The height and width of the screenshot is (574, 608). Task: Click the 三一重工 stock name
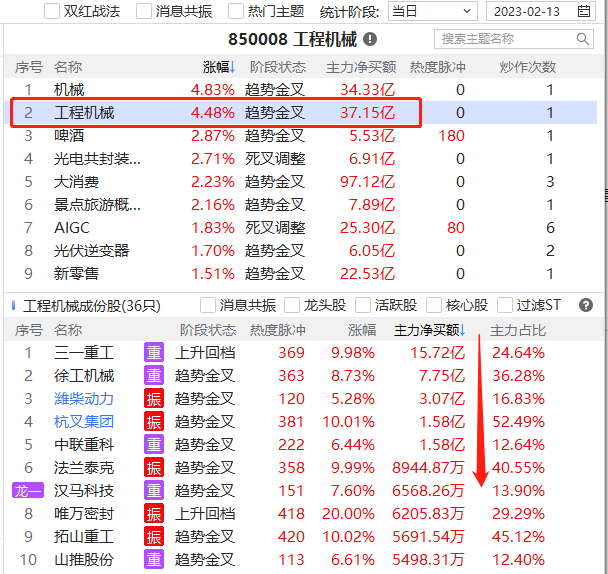[84, 353]
